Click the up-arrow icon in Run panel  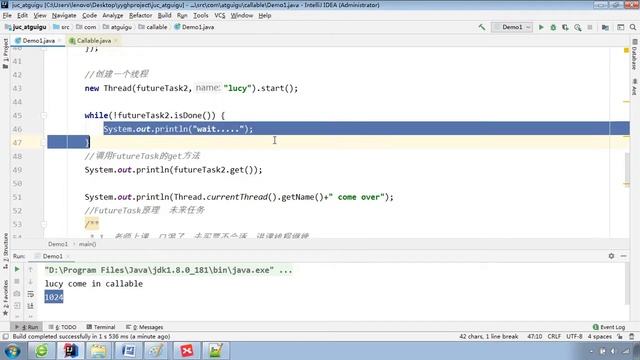click(x=30, y=269)
